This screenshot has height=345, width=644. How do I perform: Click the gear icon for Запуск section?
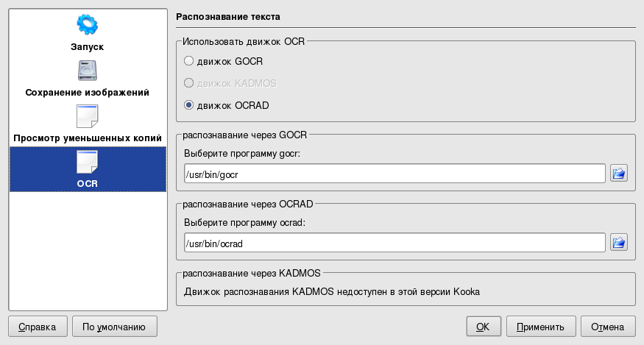click(x=88, y=25)
